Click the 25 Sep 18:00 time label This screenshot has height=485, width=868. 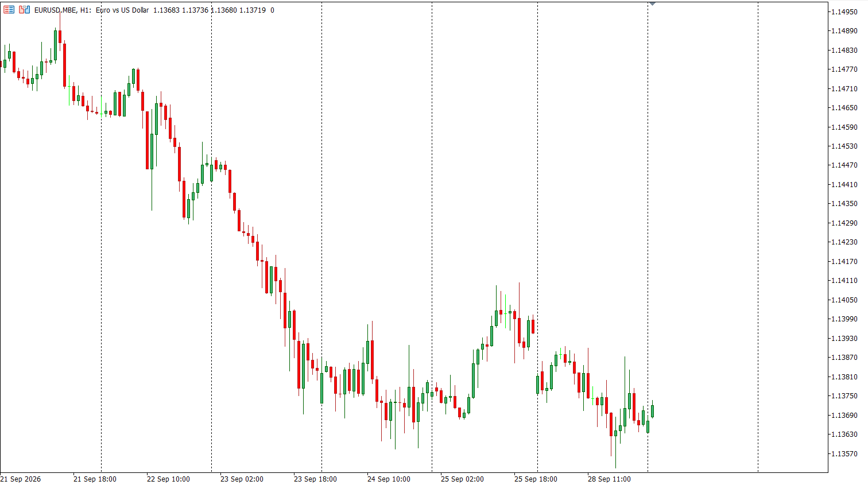pyautogui.click(x=536, y=479)
